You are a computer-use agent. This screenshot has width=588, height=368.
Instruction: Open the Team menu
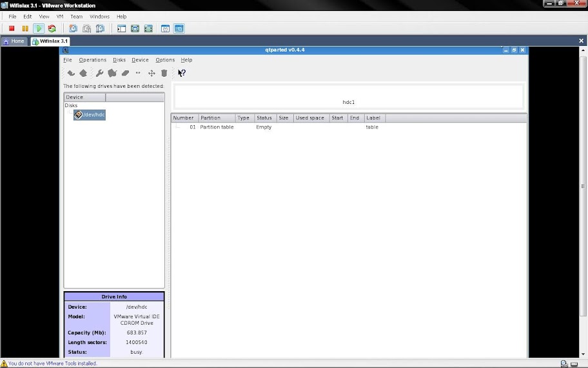77,17
